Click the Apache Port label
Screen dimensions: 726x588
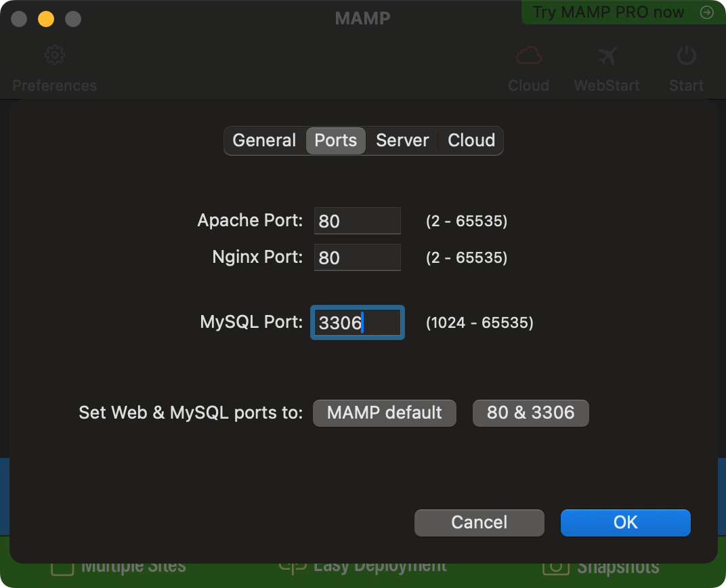tap(250, 220)
